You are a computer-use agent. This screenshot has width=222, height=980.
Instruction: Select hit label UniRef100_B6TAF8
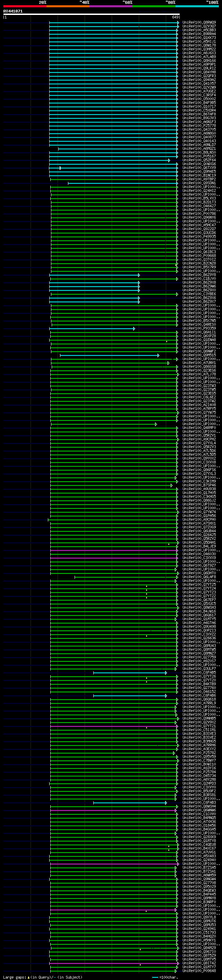tap(199, 114)
